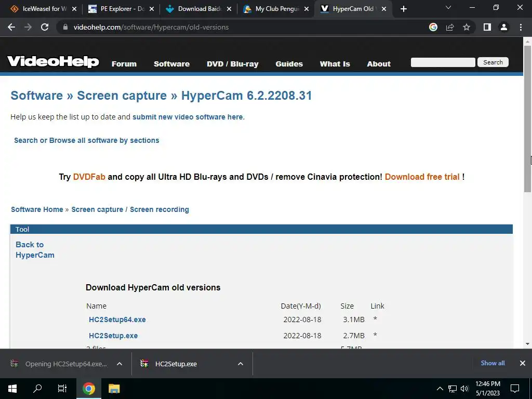Open File Explorer from the taskbar
This screenshot has width=532, height=399.
pos(114,389)
